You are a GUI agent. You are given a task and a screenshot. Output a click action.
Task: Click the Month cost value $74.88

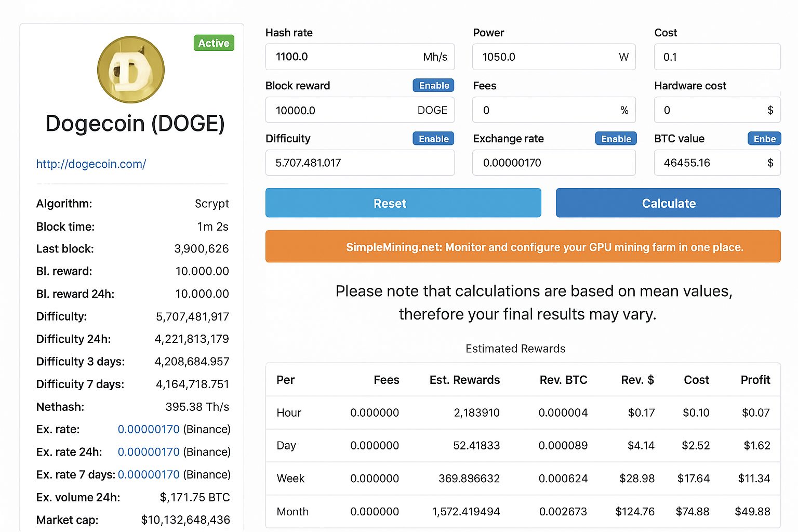(x=693, y=512)
